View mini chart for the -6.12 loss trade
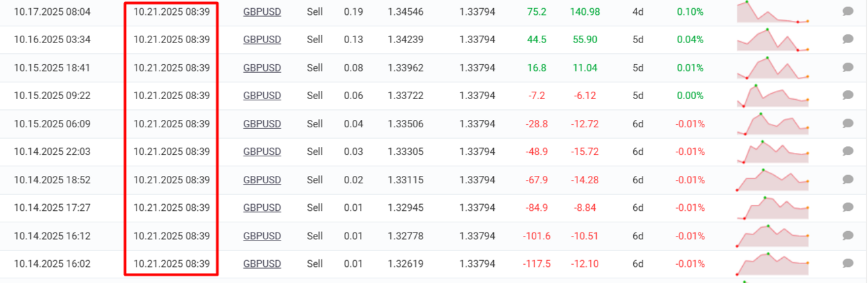The image size is (868, 283). [x=773, y=96]
